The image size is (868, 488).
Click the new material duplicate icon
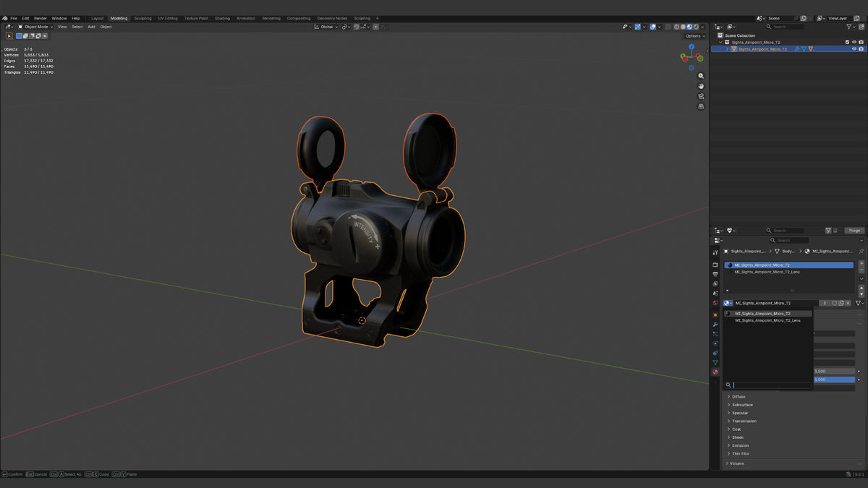pyautogui.click(x=841, y=303)
